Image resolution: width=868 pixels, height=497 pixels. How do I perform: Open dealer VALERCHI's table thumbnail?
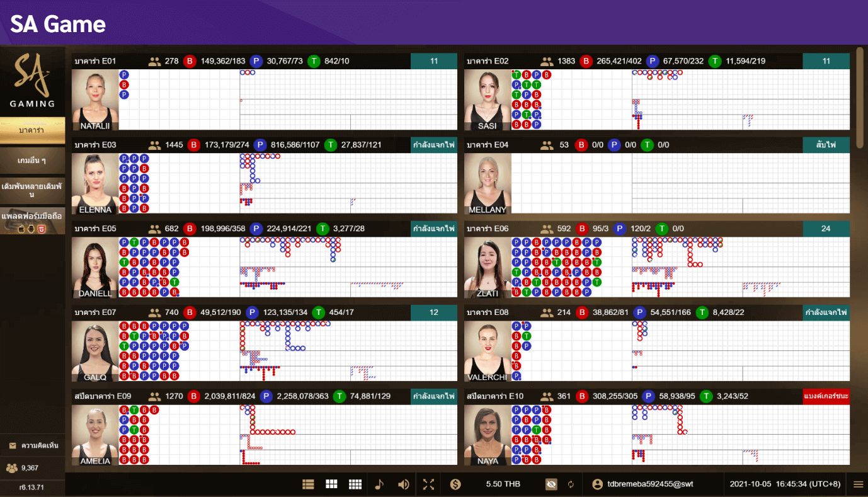click(488, 351)
